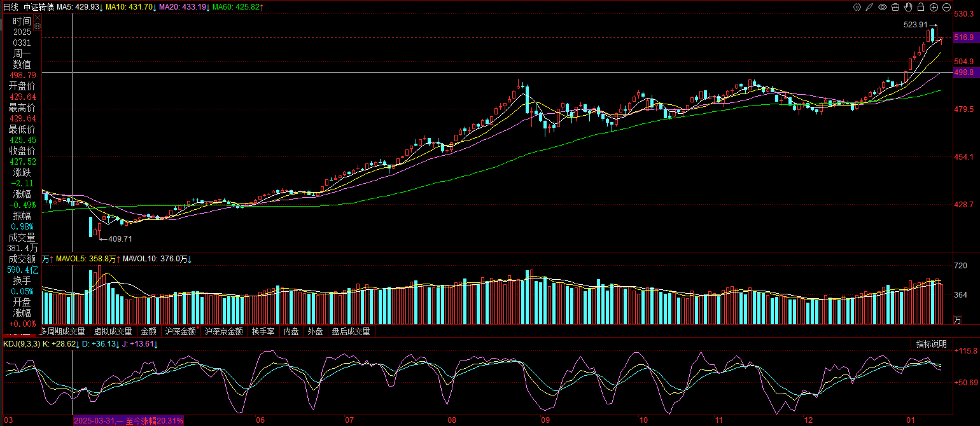Switch to 换手率 tab
980x426 pixels.
tap(263, 331)
